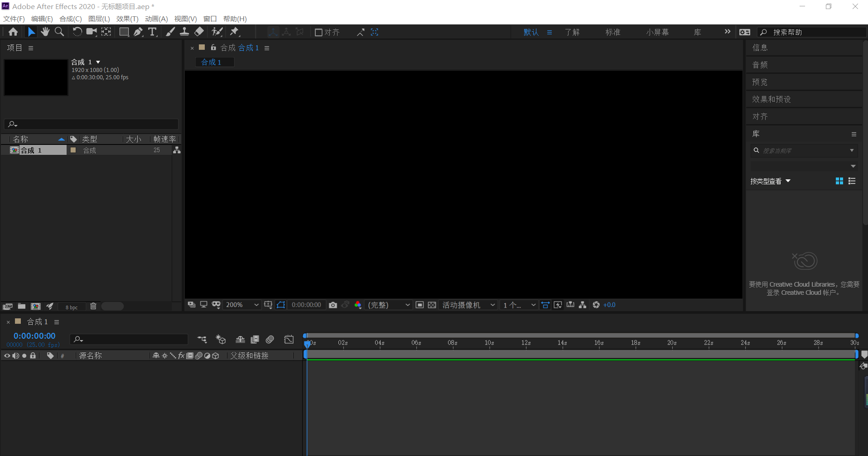Select the Horizontal Type tool

coord(152,32)
